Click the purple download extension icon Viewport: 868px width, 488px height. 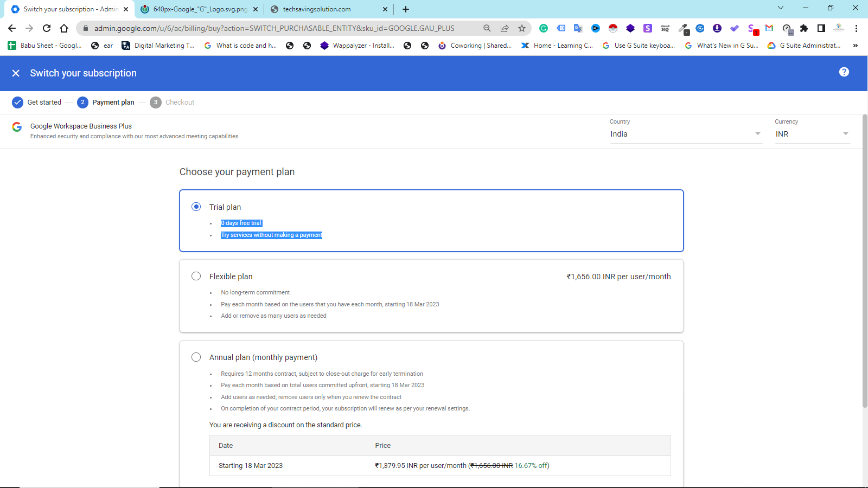pos(717,28)
